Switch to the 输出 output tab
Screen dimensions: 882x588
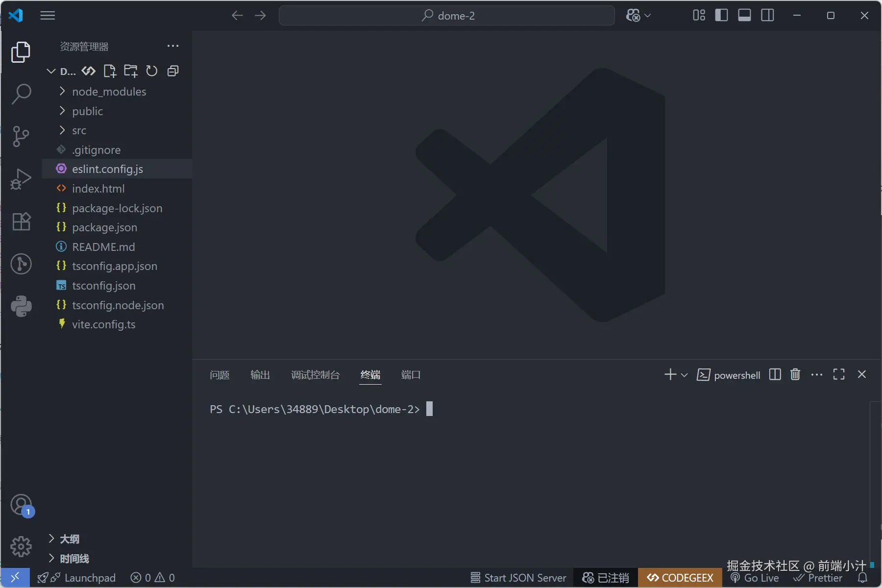coord(260,375)
